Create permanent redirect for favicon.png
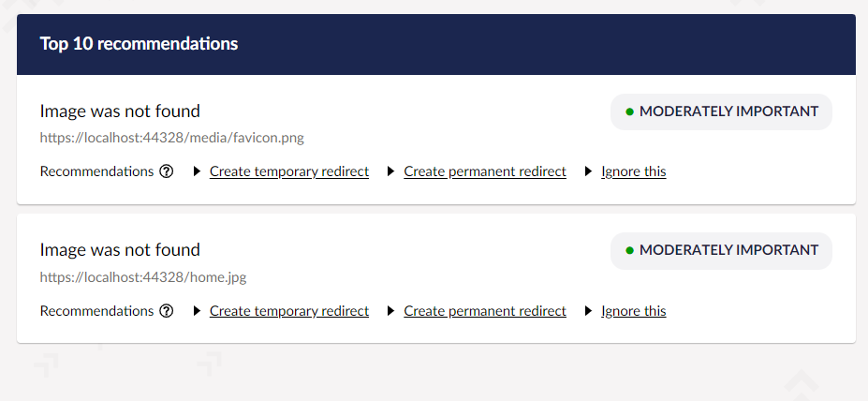 485,171
